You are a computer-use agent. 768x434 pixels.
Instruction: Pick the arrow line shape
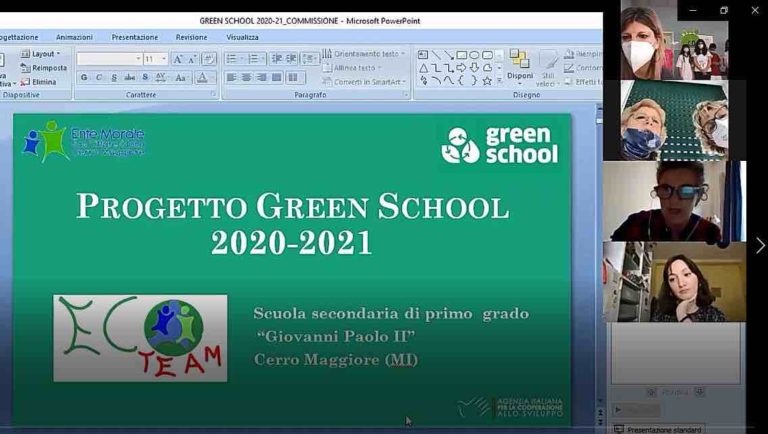coord(449,55)
